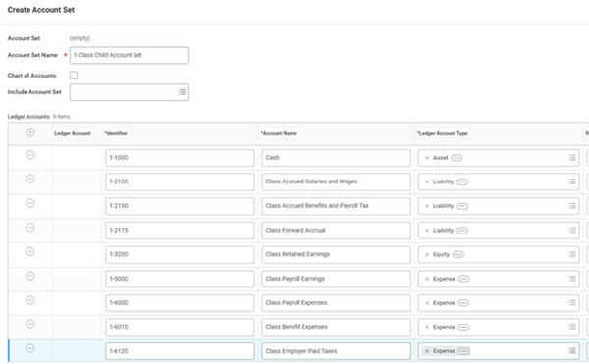Remove the Class Forward Accrual row minus icon
Screen dimensions: 589x364
coord(30,228)
